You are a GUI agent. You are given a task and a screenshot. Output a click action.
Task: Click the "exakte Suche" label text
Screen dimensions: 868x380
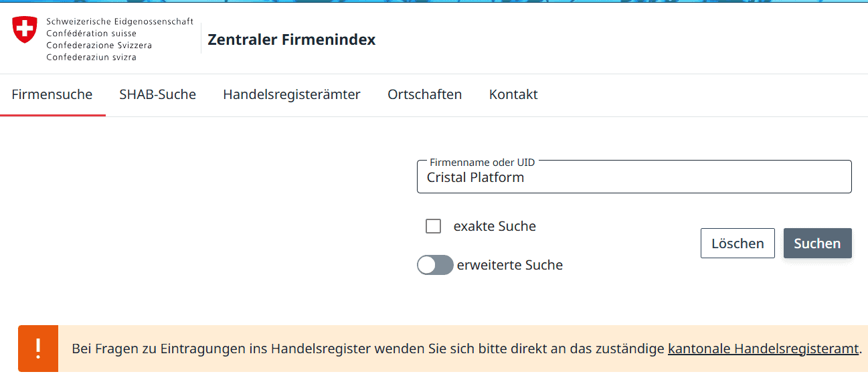(x=495, y=227)
